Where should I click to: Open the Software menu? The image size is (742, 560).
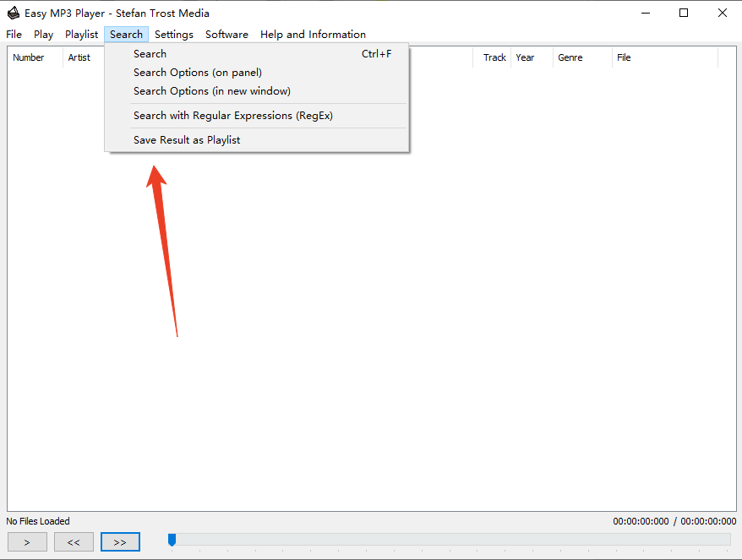pyautogui.click(x=226, y=35)
